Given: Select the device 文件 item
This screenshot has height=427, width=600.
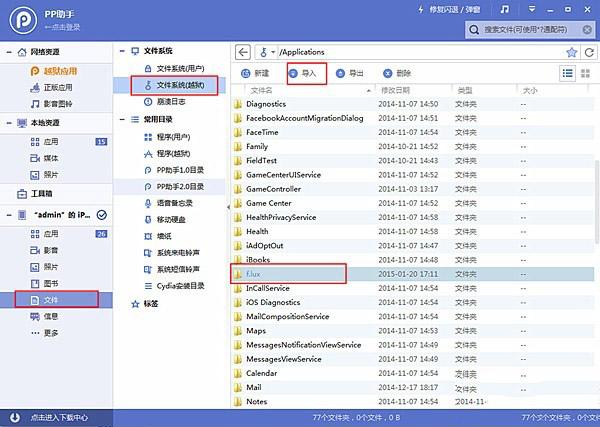Looking at the screenshot, I should click(x=56, y=300).
